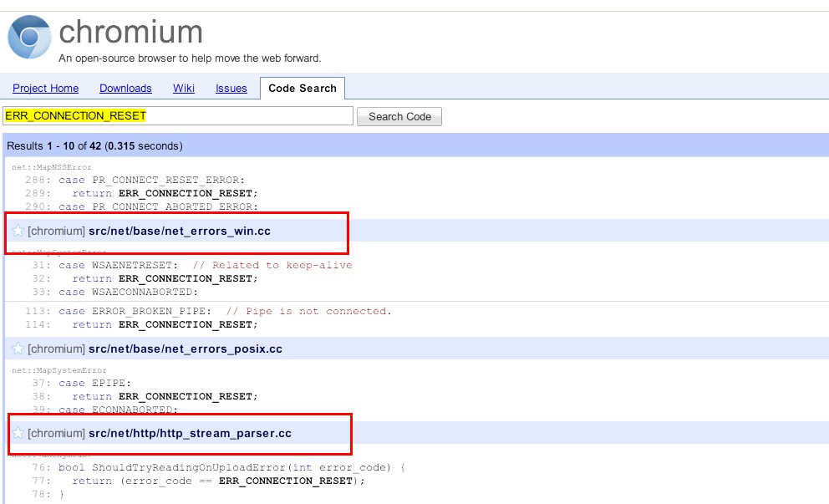
Task: Focus the ERR_CONNECTION_RESET search field
Action: pos(178,116)
